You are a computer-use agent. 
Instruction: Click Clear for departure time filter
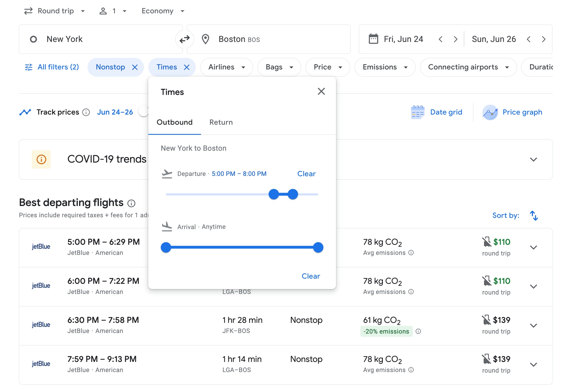click(x=307, y=173)
